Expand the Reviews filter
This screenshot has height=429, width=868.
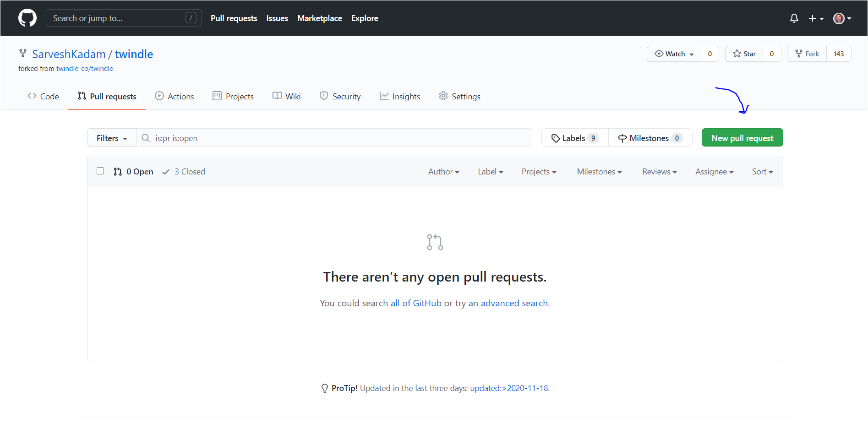pyautogui.click(x=659, y=172)
